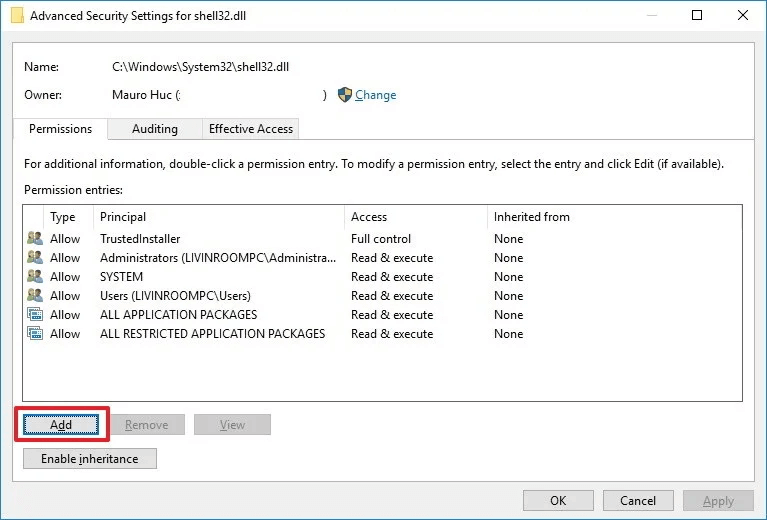Click the Administrators entry user icon

click(35, 258)
